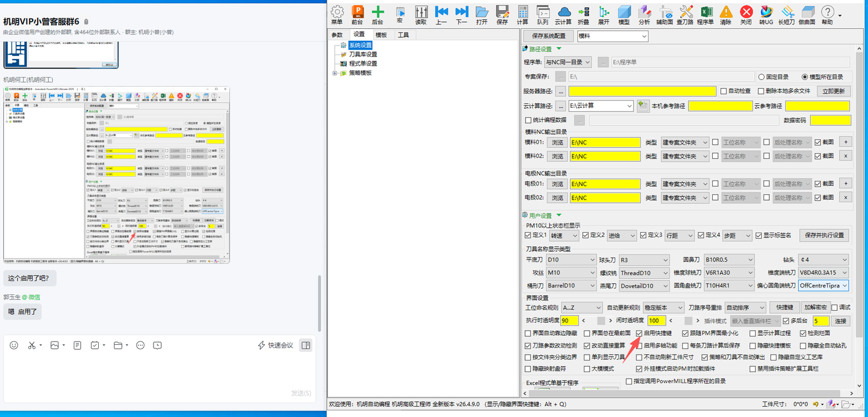868x417 pixels.
Task: Click the 保存系统配置 button
Action: point(548,36)
